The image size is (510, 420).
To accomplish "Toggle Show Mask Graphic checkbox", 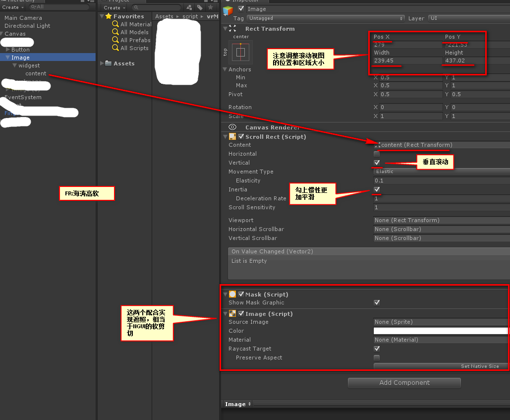I will [x=377, y=302].
